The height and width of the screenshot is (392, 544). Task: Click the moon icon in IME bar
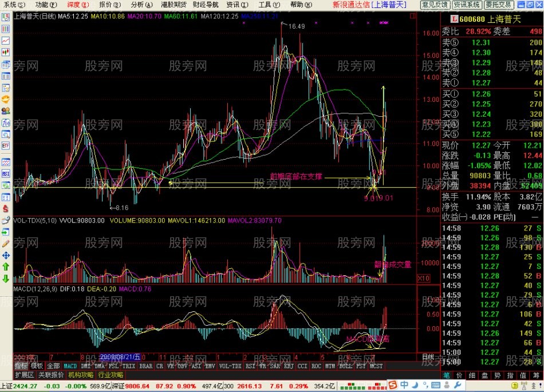pyautogui.click(x=415, y=385)
